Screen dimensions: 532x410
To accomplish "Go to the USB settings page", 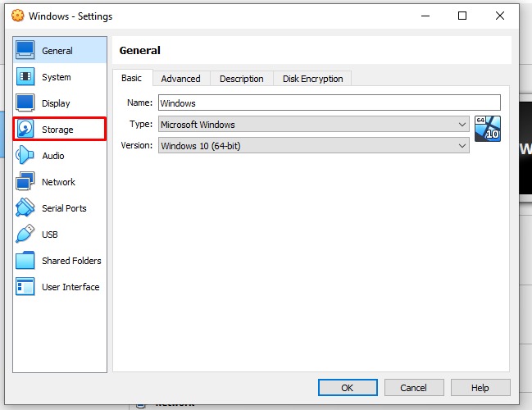I will 60,234.
